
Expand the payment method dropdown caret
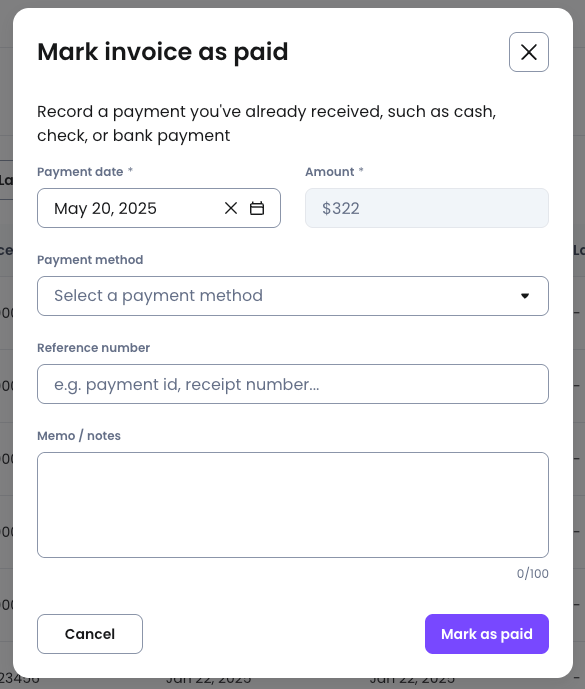tap(525, 296)
